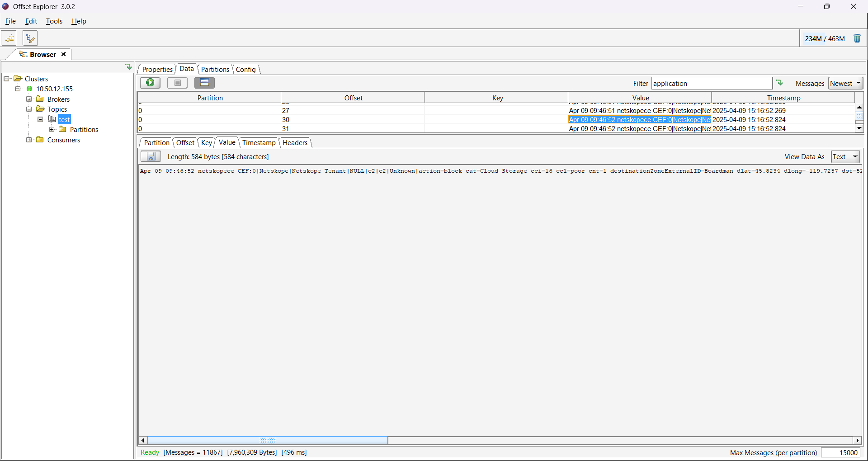Screen dimensions: 868x461
Task: Click the 234M / 463M memory indicator
Action: pyautogui.click(x=825, y=38)
